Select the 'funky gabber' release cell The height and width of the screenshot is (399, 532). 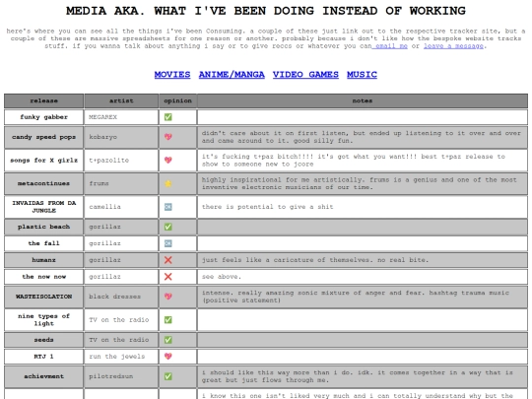[x=43, y=117]
